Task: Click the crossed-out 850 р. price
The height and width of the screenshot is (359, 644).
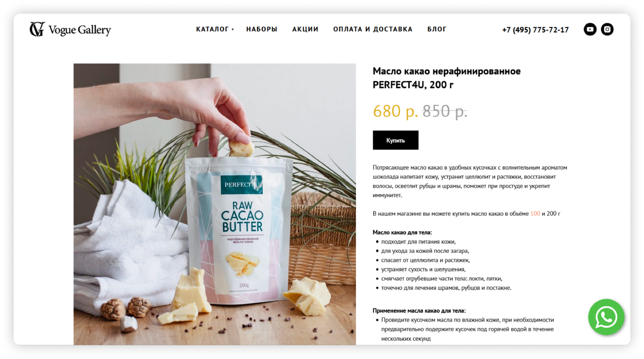Action: [445, 111]
